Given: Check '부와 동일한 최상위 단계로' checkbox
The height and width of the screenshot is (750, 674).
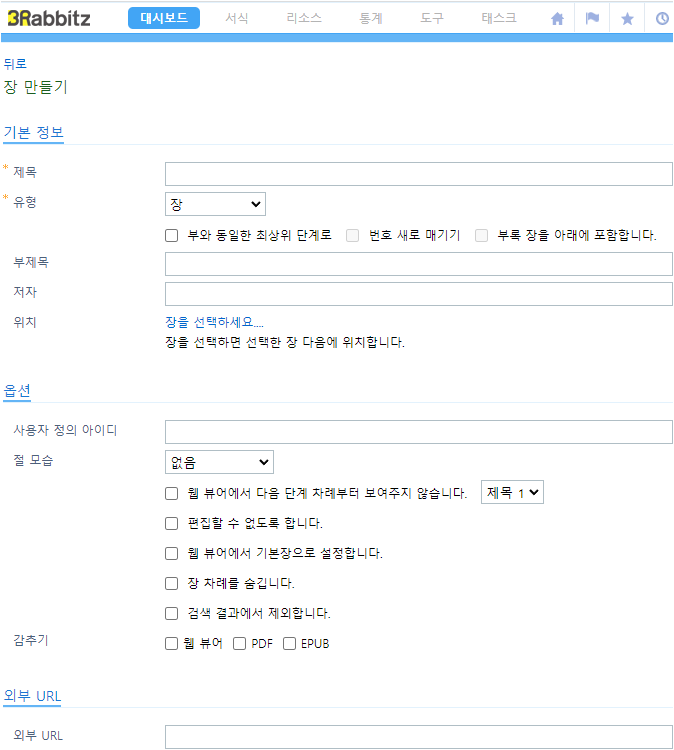Looking at the screenshot, I should (171, 235).
